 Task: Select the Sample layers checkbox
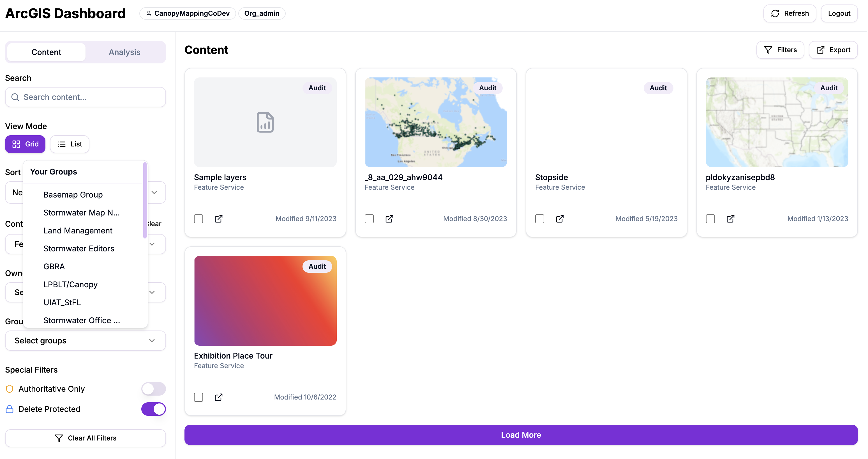[198, 219]
